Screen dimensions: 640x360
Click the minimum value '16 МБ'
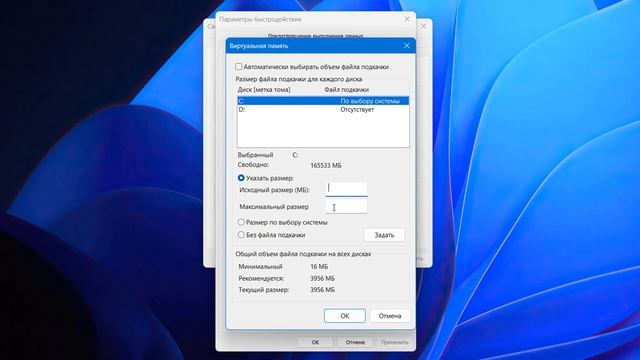tap(319, 267)
